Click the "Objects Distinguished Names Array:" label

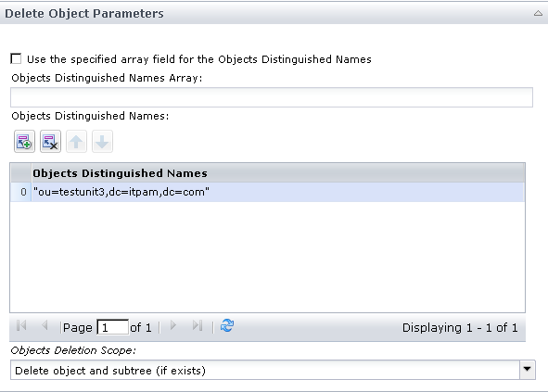click(x=107, y=78)
